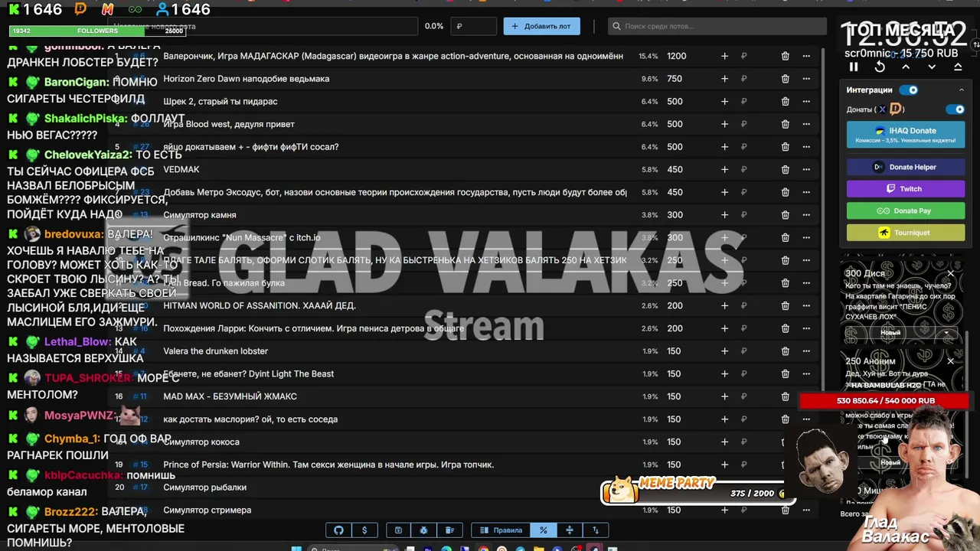The width and height of the screenshot is (980, 551).
Task: Click the eject-style arrow icon beside the timer controls
Action: (958, 67)
